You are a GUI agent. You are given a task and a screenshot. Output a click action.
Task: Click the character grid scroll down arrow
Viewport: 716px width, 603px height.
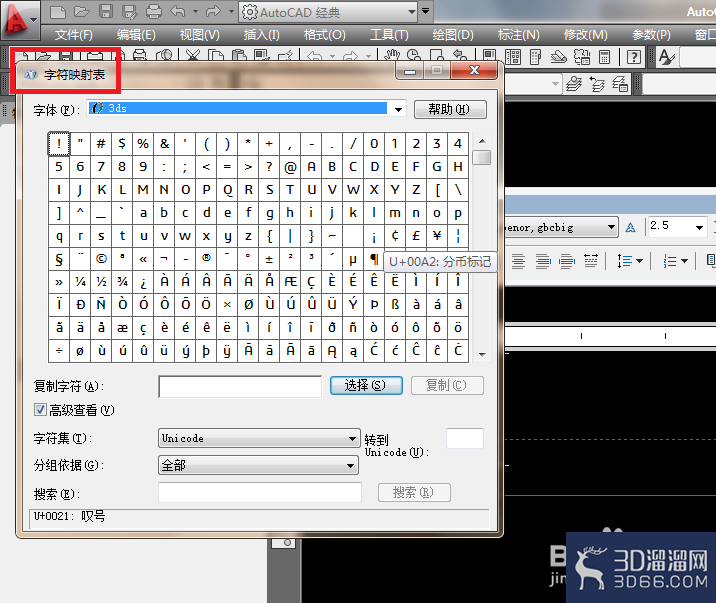(x=482, y=354)
